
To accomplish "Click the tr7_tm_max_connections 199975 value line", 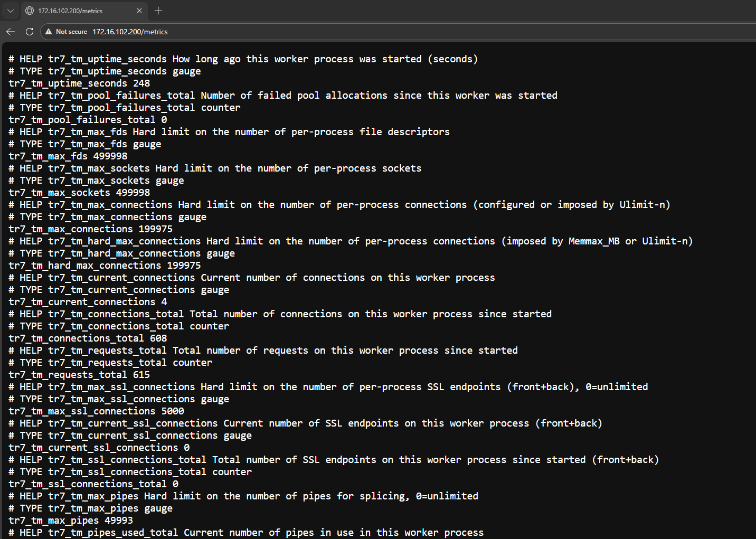I will 91,229.
